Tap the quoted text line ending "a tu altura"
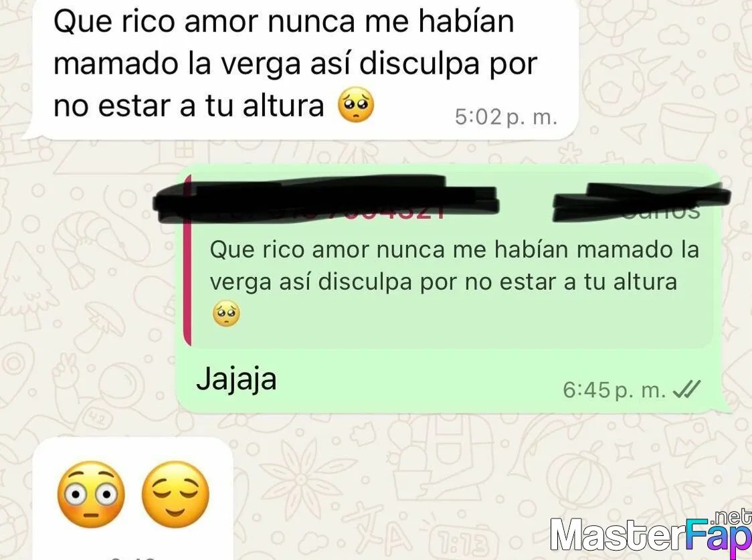Image resolution: width=752 pixels, height=560 pixels. point(444,282)
